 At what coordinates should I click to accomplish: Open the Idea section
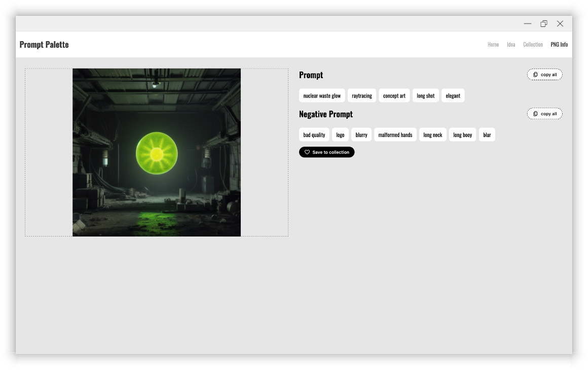(x=510, y=44)
